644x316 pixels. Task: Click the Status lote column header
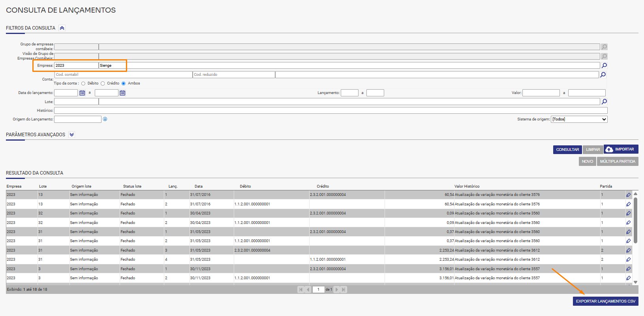(x=132, y=186)
